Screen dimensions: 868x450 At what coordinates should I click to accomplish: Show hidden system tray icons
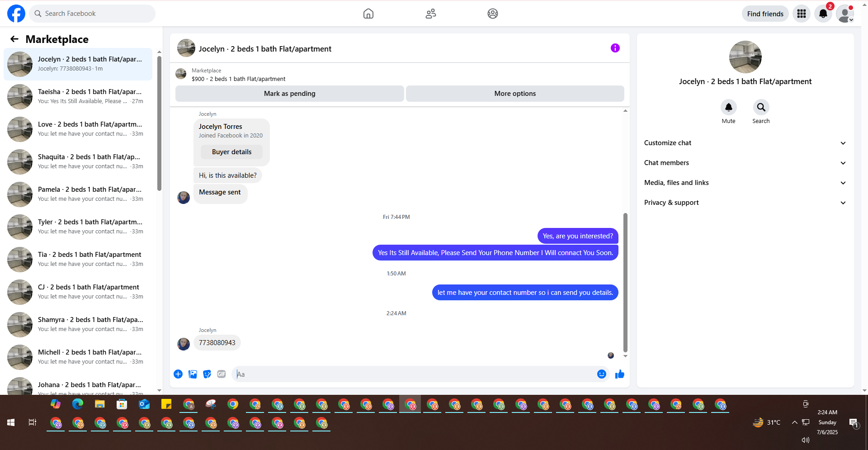[x=794, y=422]
